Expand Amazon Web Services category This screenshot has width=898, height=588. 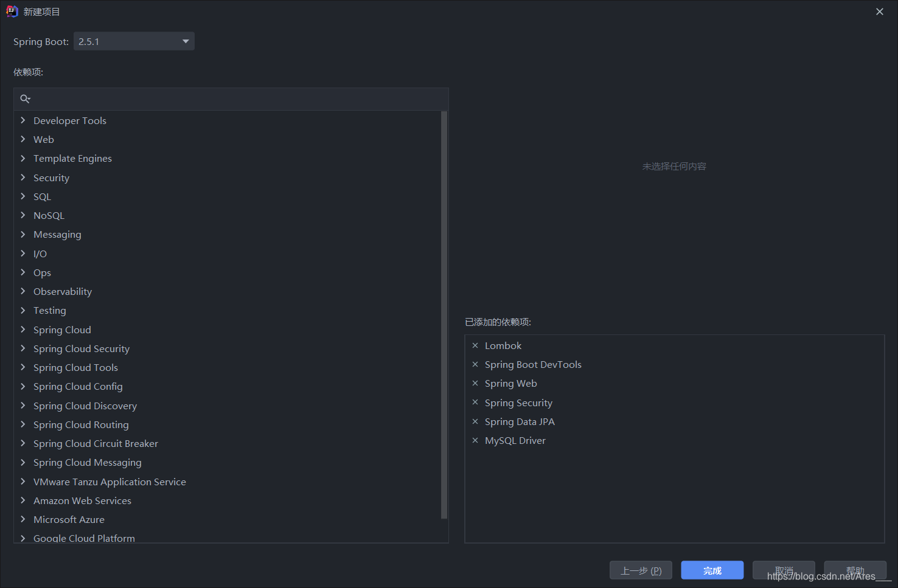[23, 500]
